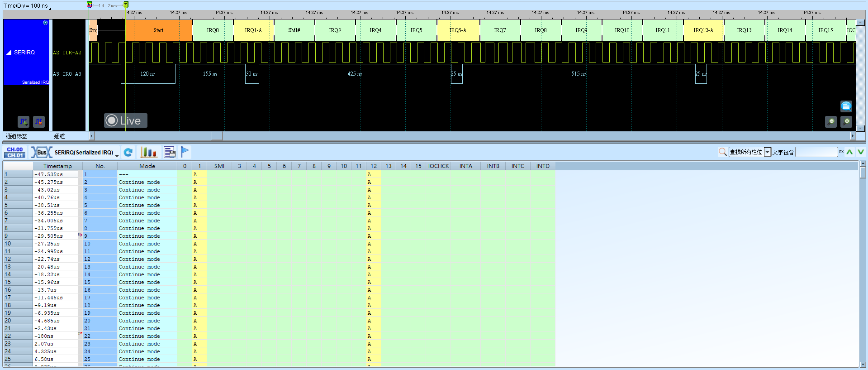
Task: Click report table scroll up arrow
Action: pyautogui.click(x=863, y=163)
